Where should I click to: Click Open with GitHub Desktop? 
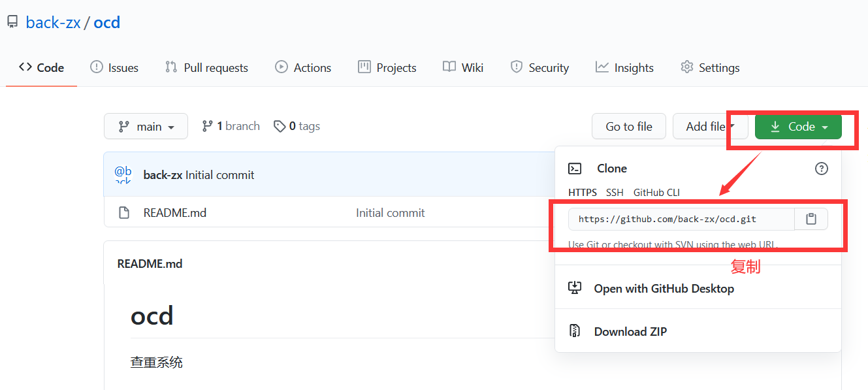point(664,288)
